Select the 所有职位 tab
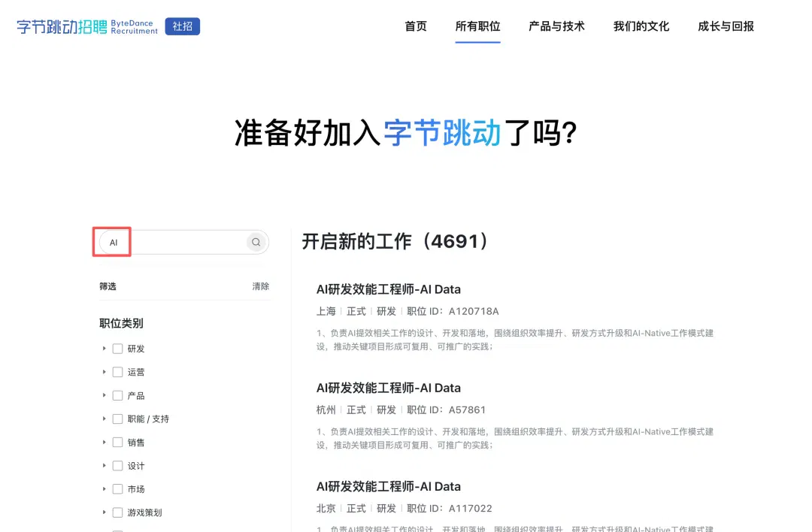 (x=477, y=26)
